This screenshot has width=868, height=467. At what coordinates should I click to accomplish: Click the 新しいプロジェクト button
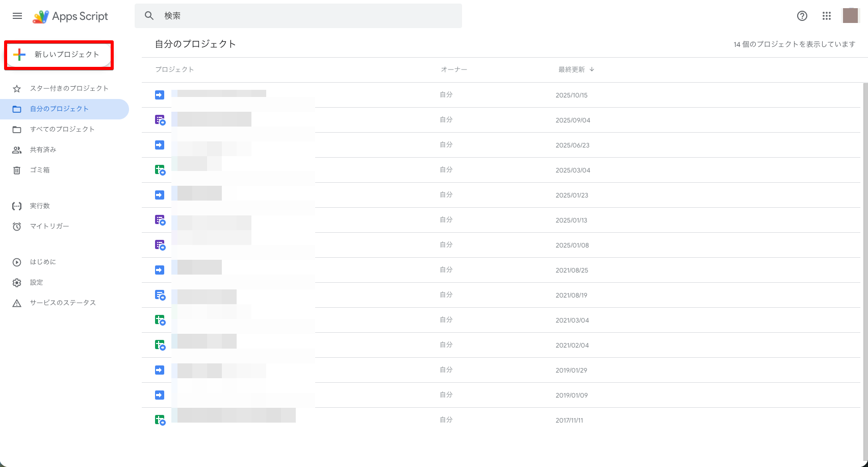pyautogui.click(x=59, y=55)
